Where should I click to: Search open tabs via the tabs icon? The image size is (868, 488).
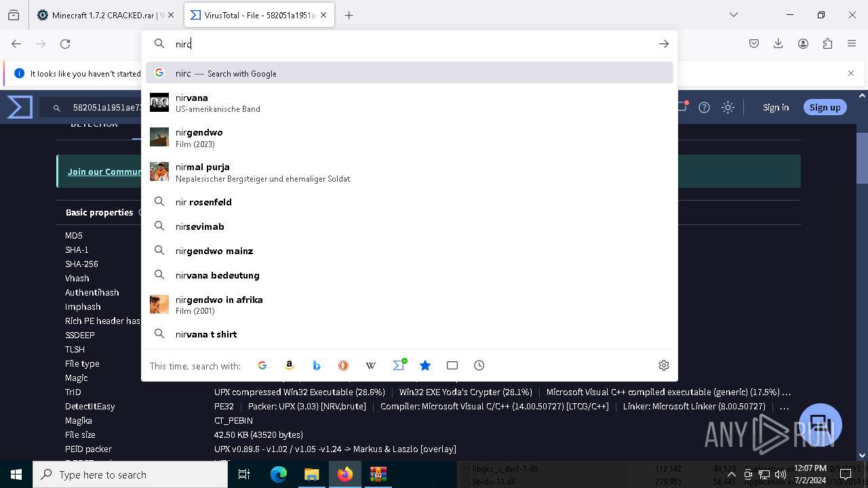(x=452, y=365)
